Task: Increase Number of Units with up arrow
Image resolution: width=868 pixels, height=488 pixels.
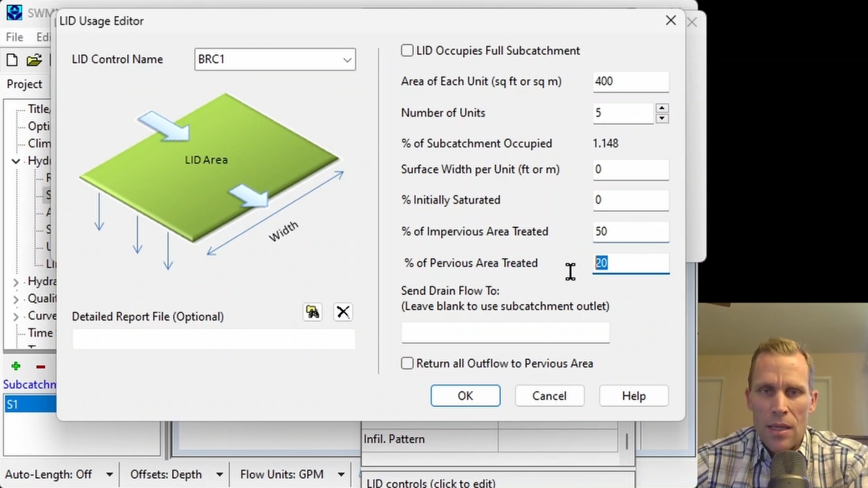Action: click(x=662, y=108)
